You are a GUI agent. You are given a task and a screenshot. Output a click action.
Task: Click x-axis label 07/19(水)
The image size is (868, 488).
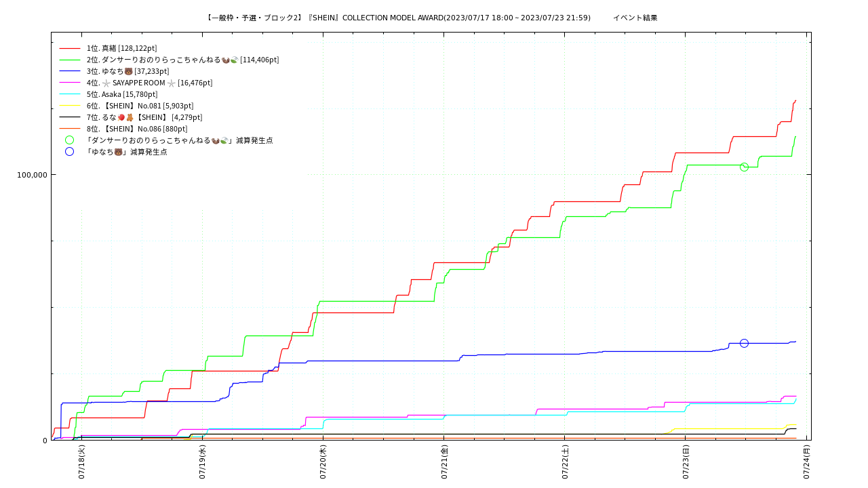pos(202,462)
